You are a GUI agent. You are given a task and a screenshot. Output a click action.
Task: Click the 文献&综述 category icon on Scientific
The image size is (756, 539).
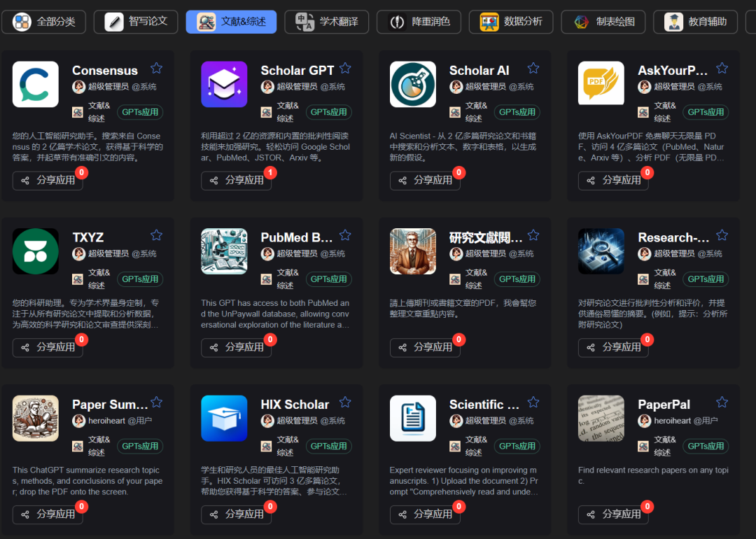pyautogui.click(x=455, y=447)
